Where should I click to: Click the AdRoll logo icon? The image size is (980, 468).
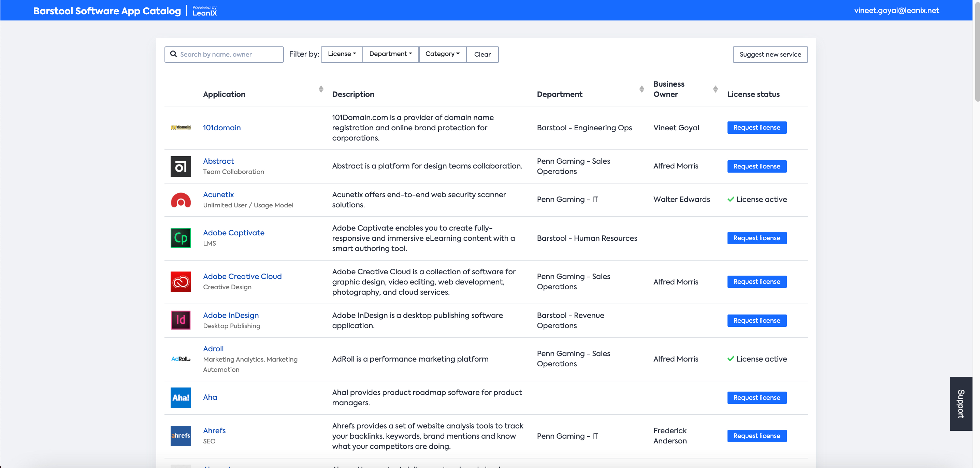point(181,359)
